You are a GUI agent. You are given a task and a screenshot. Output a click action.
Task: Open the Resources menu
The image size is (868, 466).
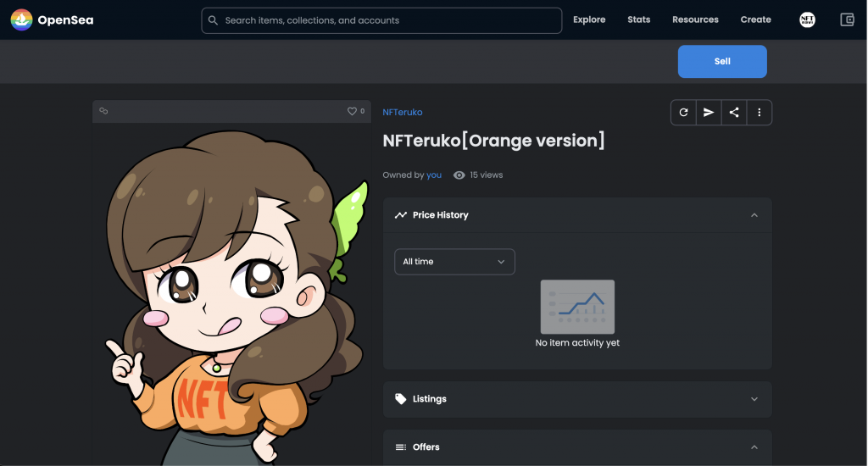695,19
